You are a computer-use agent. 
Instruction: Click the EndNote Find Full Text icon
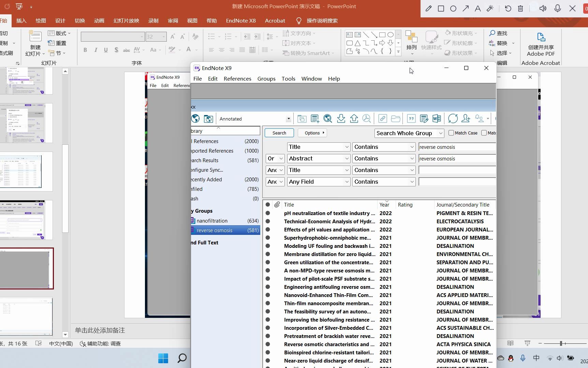coord(367,118)
